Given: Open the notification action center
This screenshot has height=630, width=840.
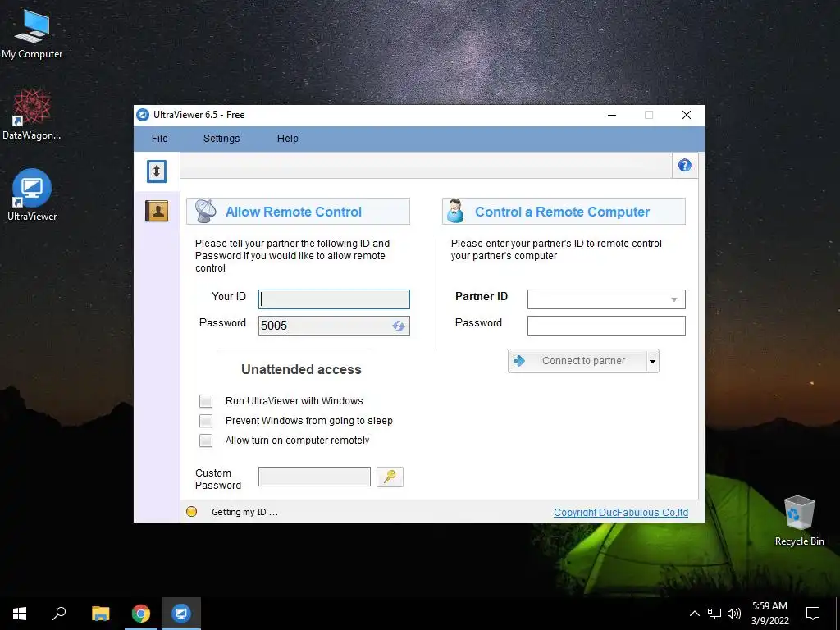Looking at the screenshot, I should point(813,614).
